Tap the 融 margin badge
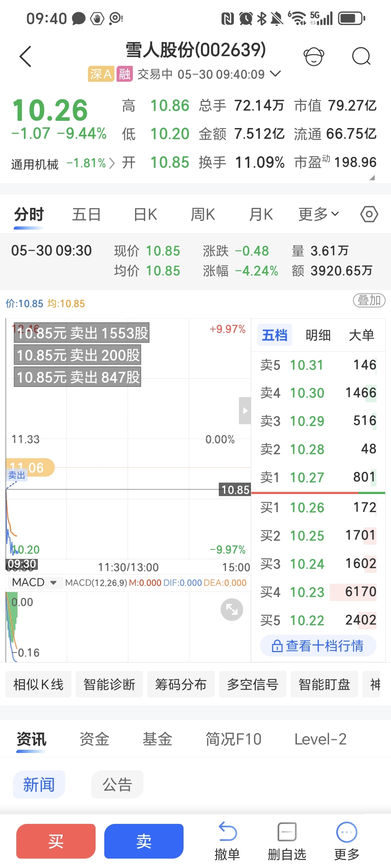The height and width of the screenshot is (868, 391). pyautogui.click(x=125, y=74)
